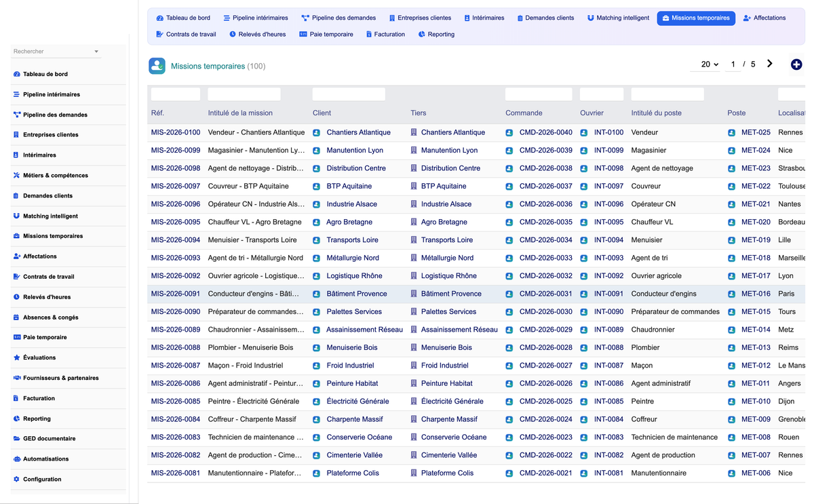Viewport: 814px width, 504px height.
Task: Open client link Industrie Alsace in Client column
Action: click(352, 204)
